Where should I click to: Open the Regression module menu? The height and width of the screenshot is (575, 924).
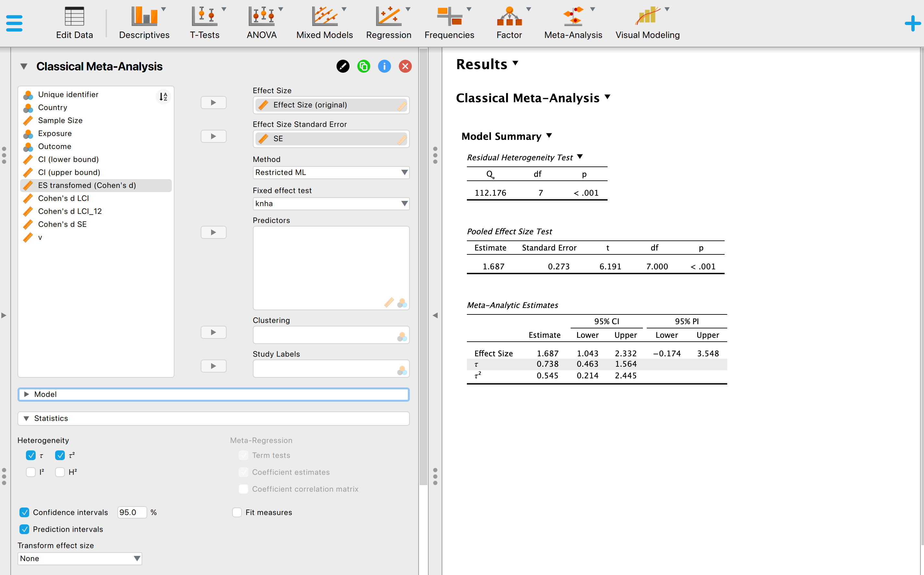click(x=389, y=23)
